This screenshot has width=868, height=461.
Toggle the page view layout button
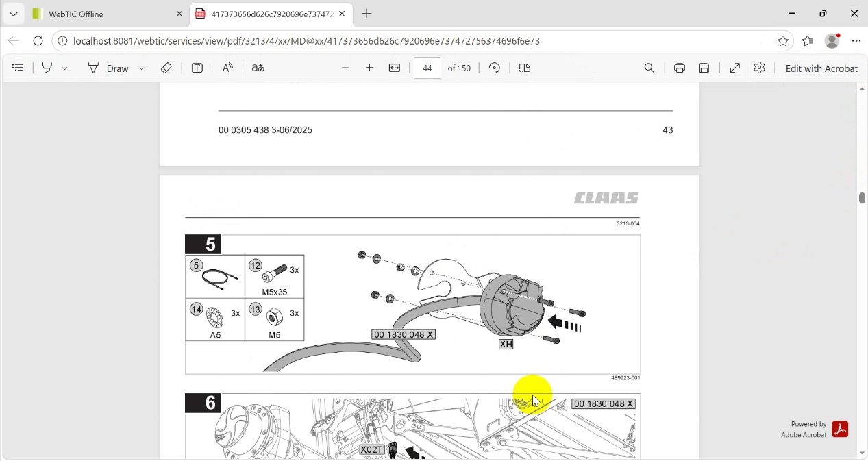coord(525,68)
